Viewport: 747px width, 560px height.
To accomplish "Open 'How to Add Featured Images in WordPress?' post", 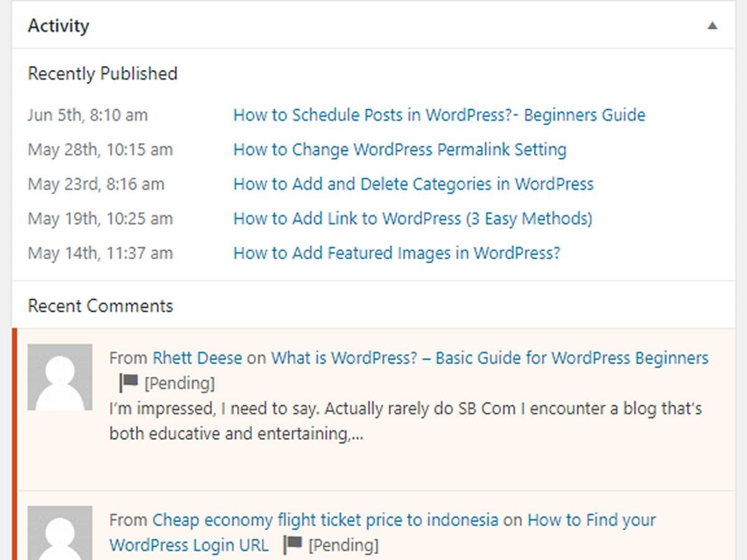I will click(397, 253).
